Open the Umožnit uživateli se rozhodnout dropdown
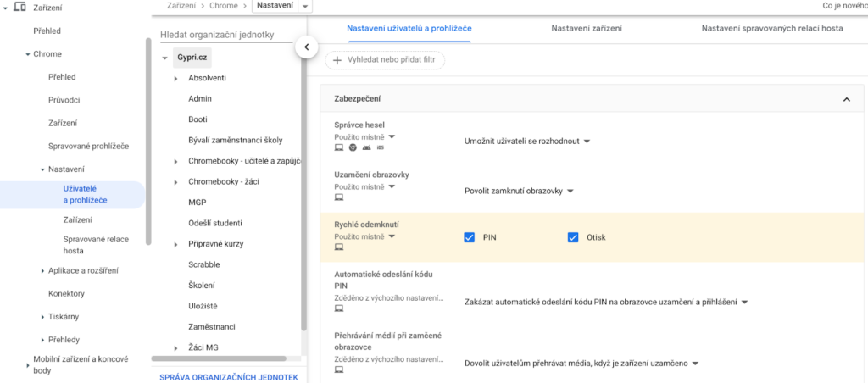The width and height of the screenshot is (868, 383). 527,141
